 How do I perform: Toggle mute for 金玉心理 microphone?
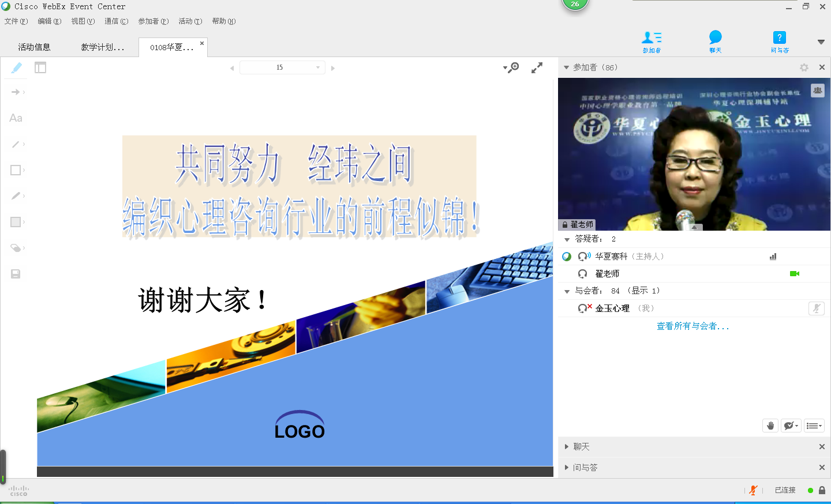(816, 309)
